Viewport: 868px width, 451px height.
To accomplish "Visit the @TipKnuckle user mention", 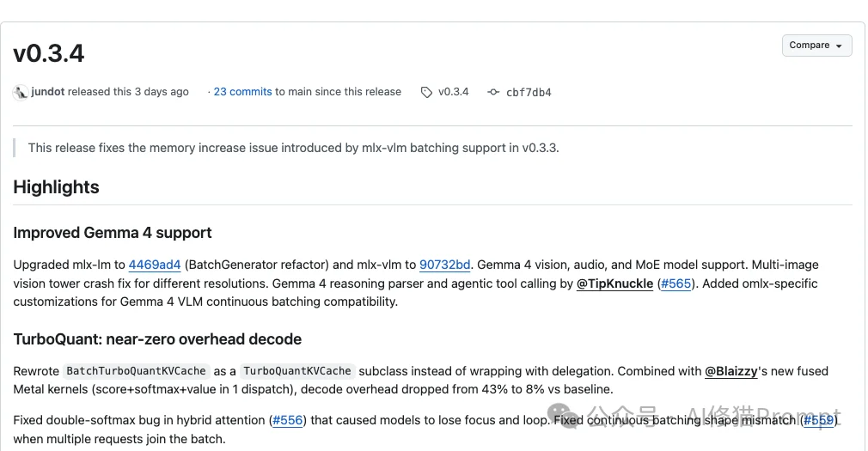I will click(614, 283).
